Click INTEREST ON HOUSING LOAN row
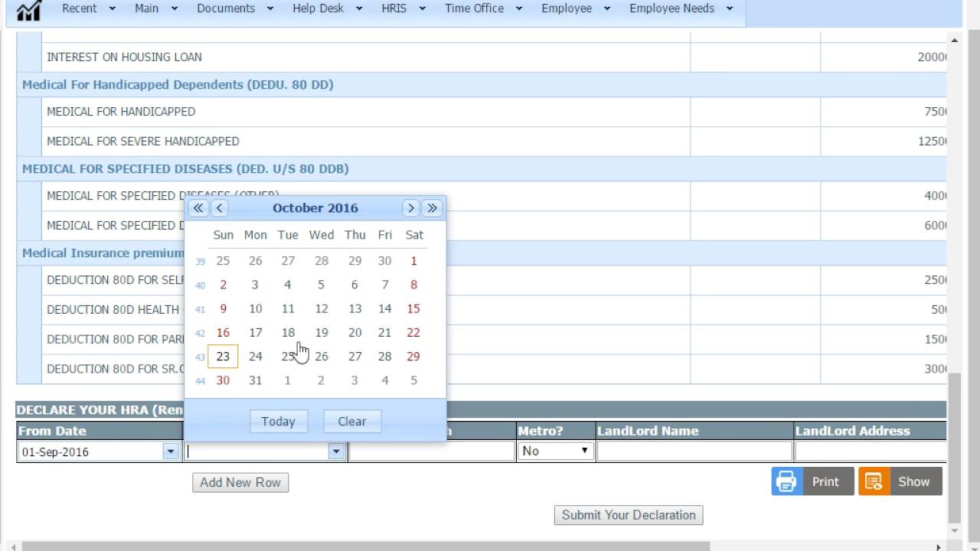The width and height of the screenshot is (980, 551). (x=482, y=57)
